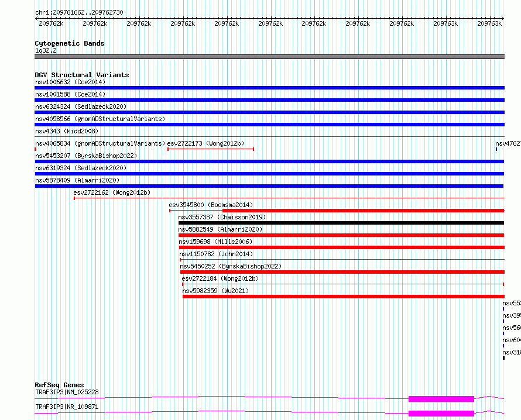Viewport: 521px width, 420px height.
Task: Open the nsv1006632 (Coe2014) label
Action: (x=70, y=82)
